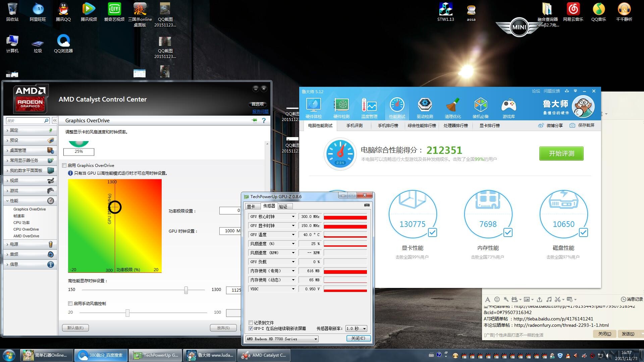This screenshot has width=644, height=362.
Task: Open the AMD Radeon HD 7700 Series dropdown
Action: (282, 339)
